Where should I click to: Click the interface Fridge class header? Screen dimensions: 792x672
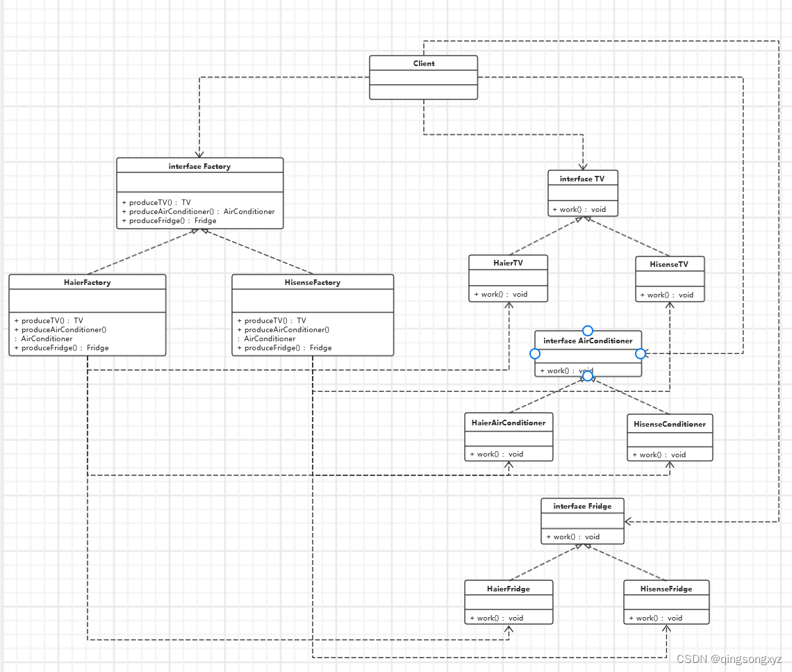pyautogui.click(x=582, y=506)
